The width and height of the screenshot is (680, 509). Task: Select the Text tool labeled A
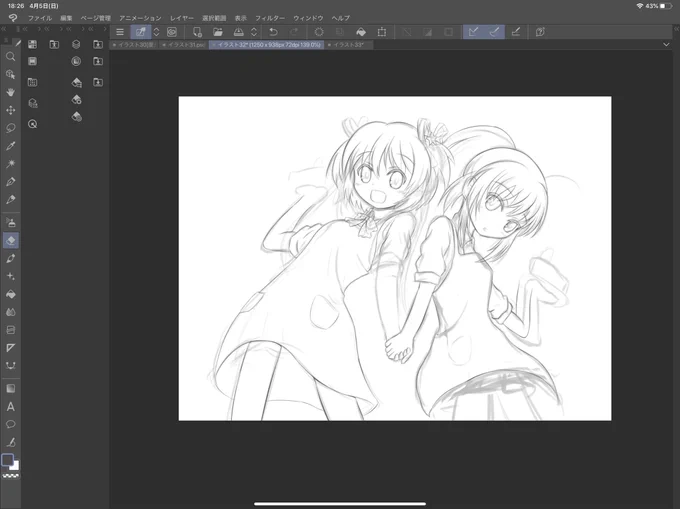point(10,407)
